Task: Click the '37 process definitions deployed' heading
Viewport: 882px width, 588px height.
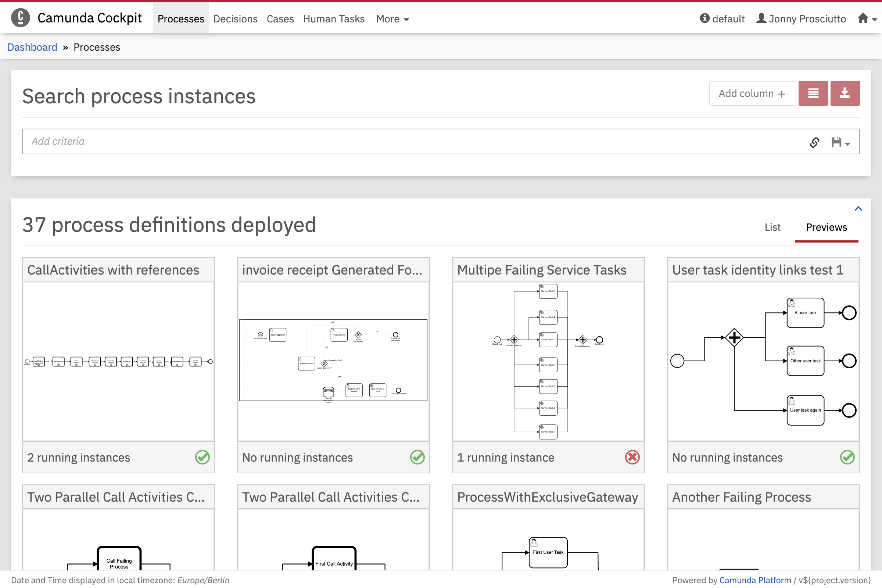Action: (x=169, y=225)
